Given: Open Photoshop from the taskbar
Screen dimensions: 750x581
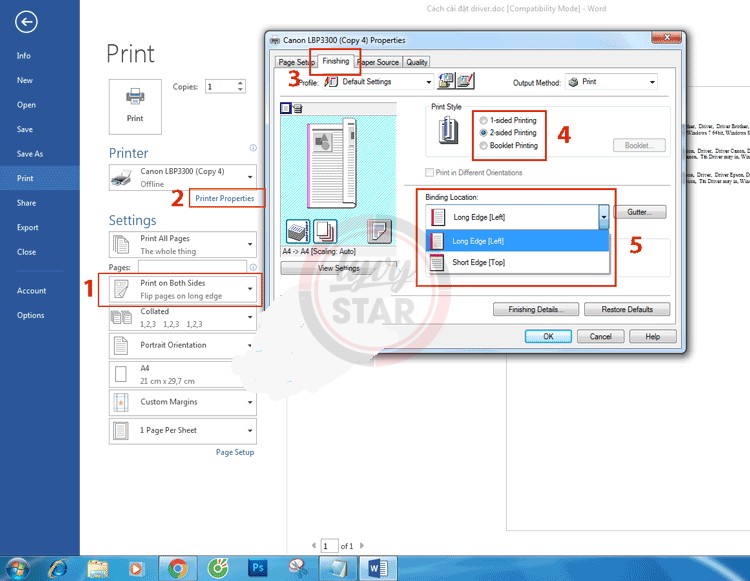Looking at the screenshot, I should pyautogui.click(x=258, y=568).
